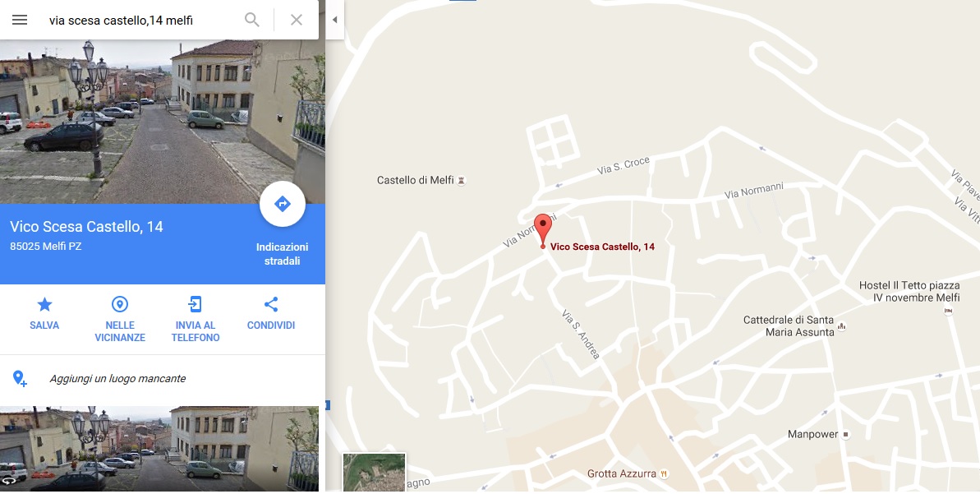Click the search magnifier icon
The image size is (980, 494).
pos(252,20)
